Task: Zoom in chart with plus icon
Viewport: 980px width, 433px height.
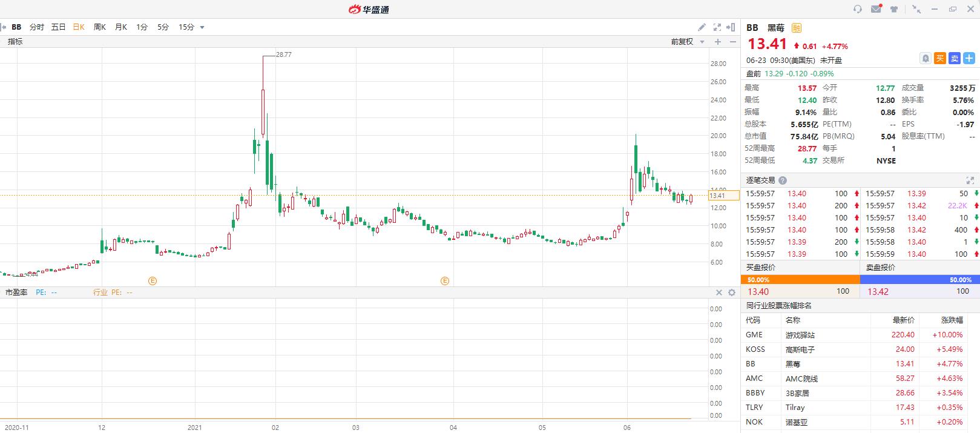Action: [718, 42]
